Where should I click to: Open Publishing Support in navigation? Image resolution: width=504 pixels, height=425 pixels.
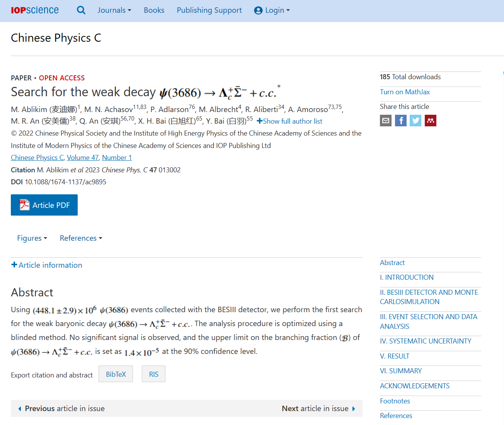click(209, 10)
